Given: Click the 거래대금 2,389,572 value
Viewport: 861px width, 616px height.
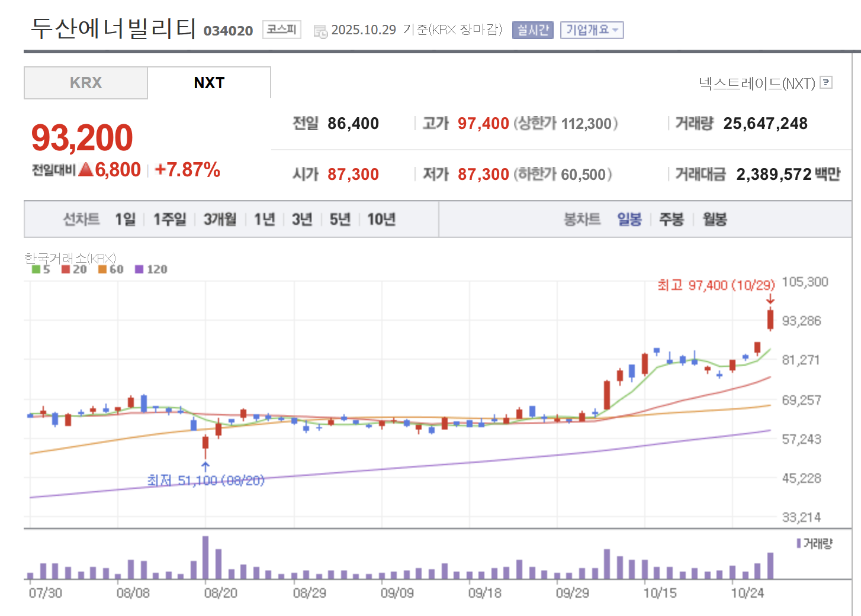Looking at the screenshot, I should click(x=773, y=174).
